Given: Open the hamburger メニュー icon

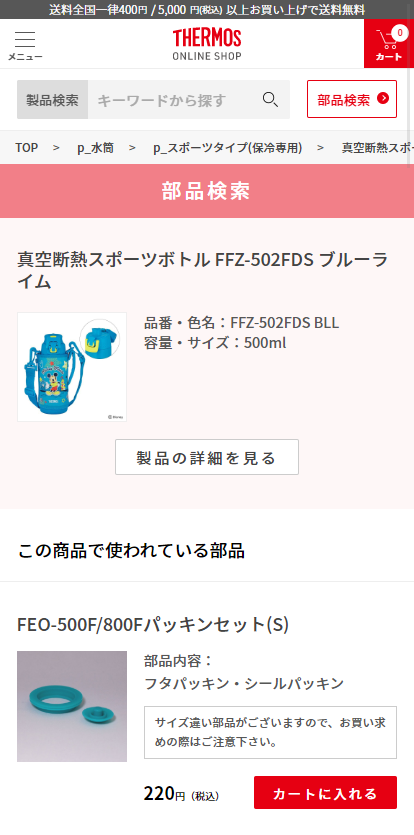Looking at the screenshot, I should (25, 46).
